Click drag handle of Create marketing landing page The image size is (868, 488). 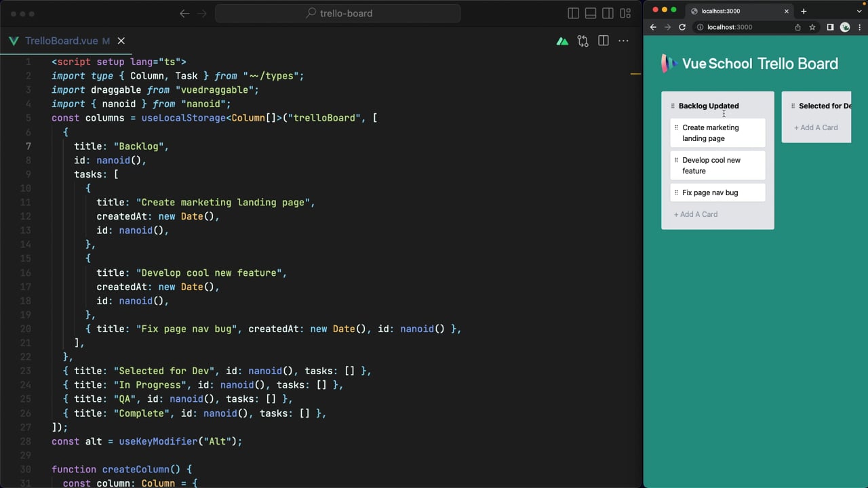click(x=676, y=127)
